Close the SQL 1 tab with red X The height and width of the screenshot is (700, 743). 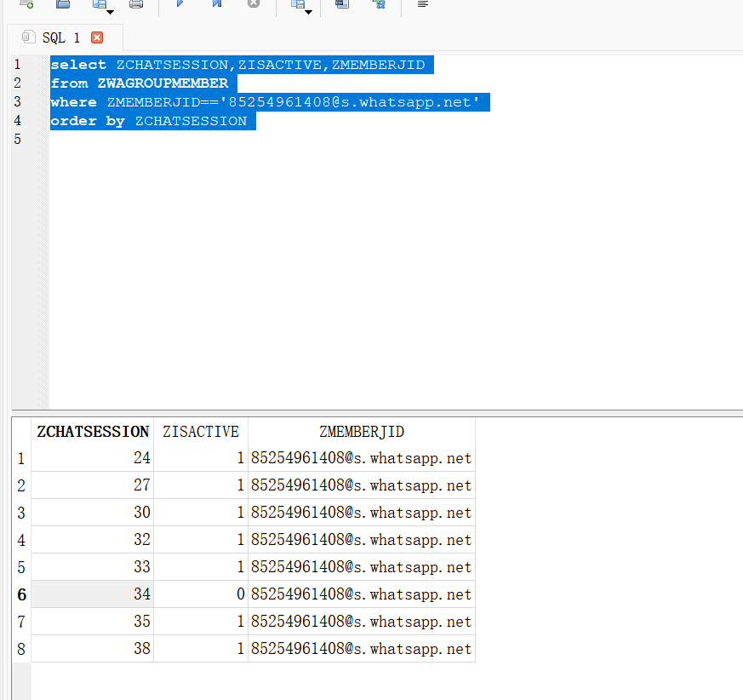(x=97, y=37)
